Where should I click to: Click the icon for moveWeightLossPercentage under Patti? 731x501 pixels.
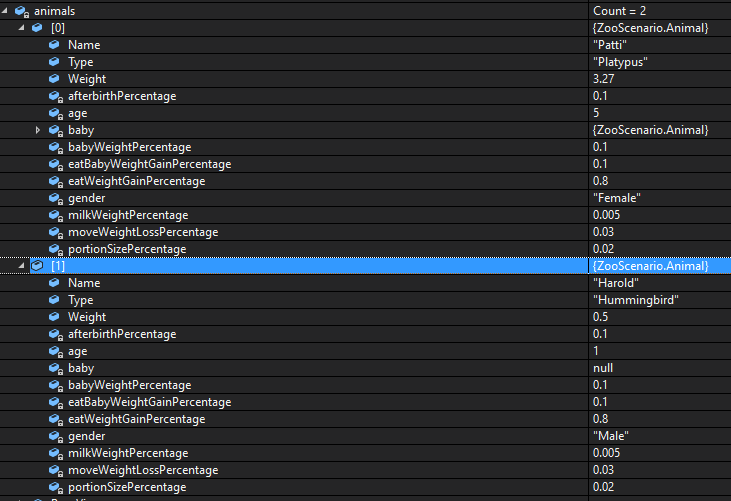[x=56, y=233]
